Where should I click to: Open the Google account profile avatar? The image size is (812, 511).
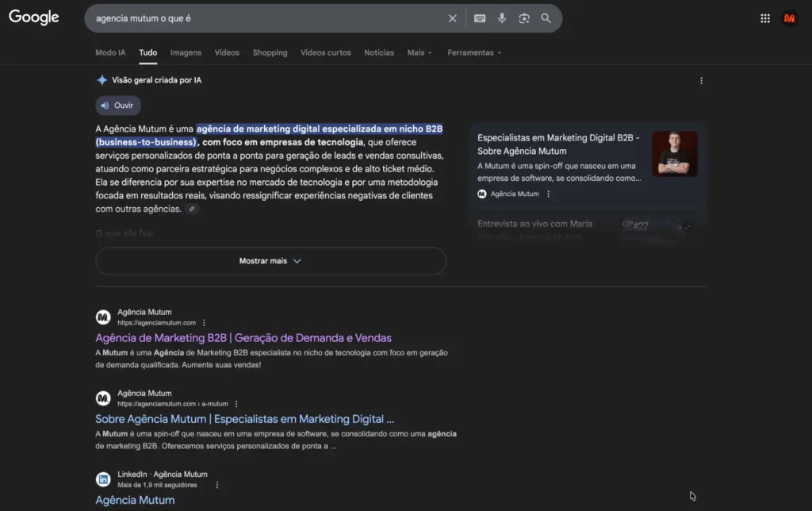click(x=790, y=17)
